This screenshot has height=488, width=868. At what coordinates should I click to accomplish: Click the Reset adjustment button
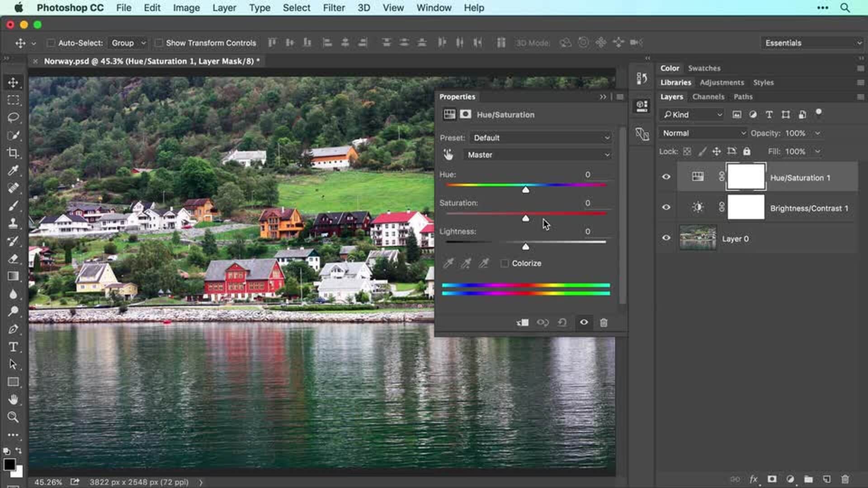pos(562,323)
